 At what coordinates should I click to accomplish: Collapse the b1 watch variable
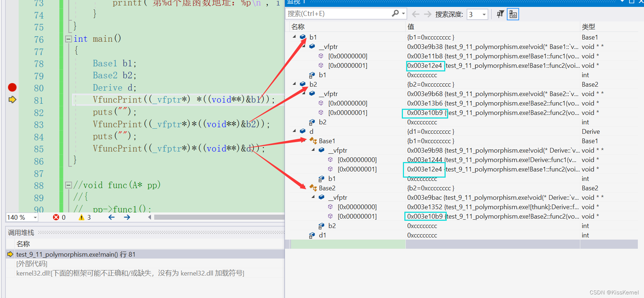click(294, 37)
